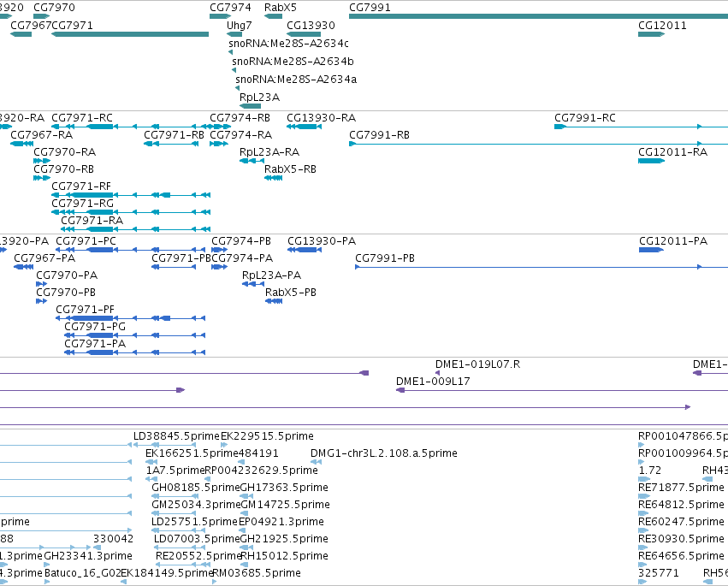Click the RabX5-PB protein label
728x586 pixels.
click(x=291, y=293)
